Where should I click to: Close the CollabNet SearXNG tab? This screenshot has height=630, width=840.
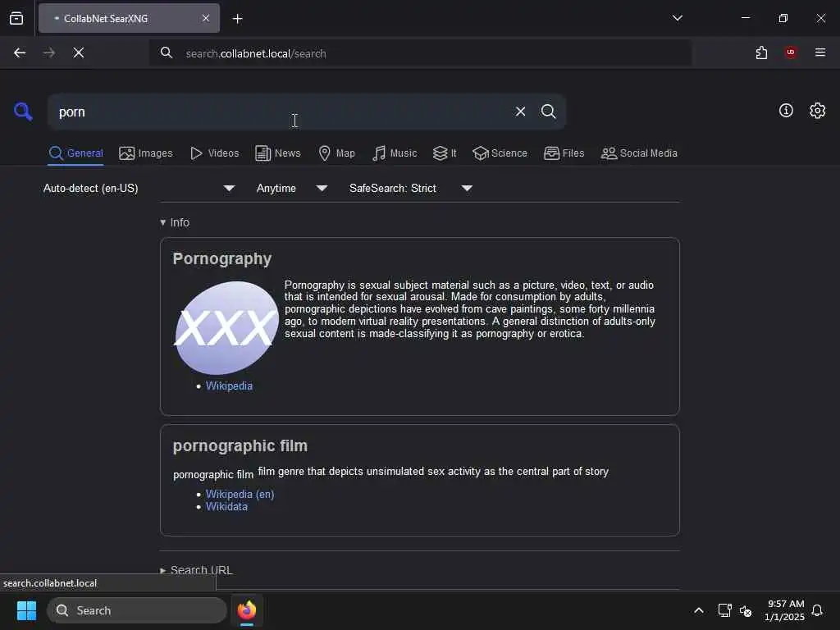coord(206,18)
